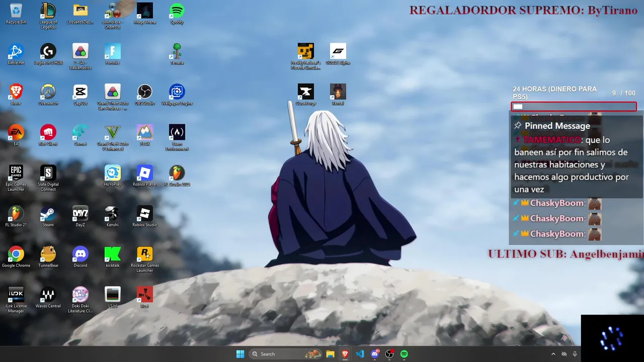Open LS.lsl file icon
The image size is (644, 362).
tap(113, 298)
